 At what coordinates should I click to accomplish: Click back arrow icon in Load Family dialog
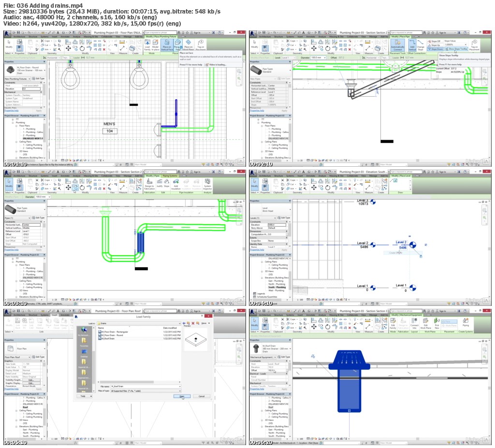(x=184, y=323)
